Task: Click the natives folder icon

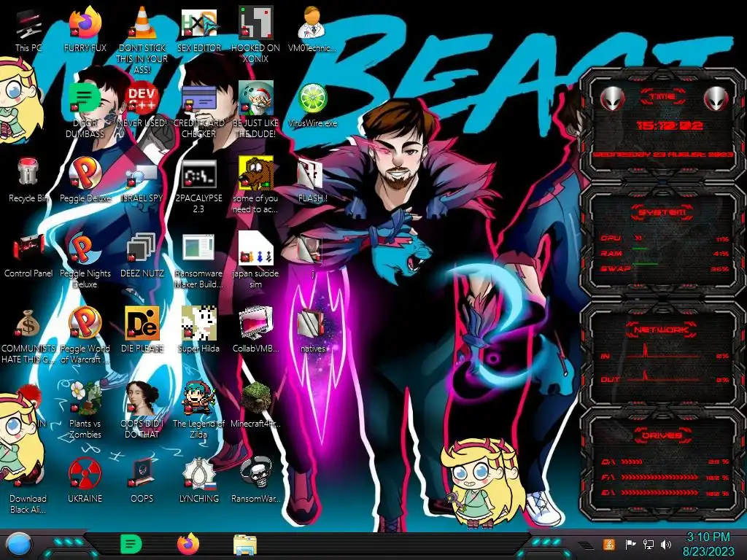Action: click(x=312, y=330)
